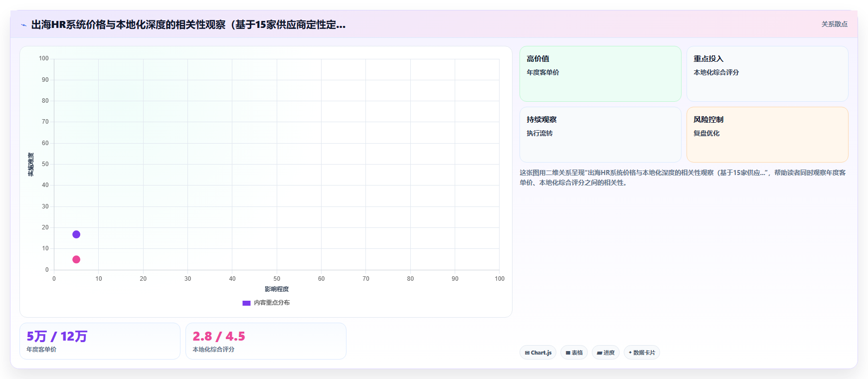
Task: Click the 表格 tag chip
Action: (x=574, y=353)
